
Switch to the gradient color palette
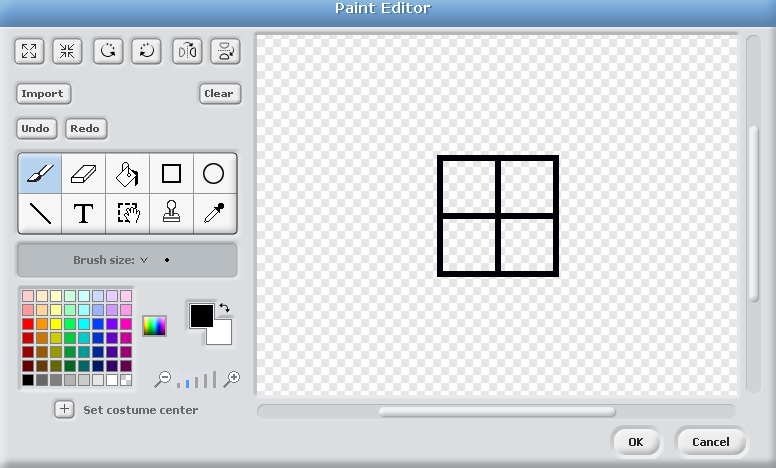tap(154, 325)
